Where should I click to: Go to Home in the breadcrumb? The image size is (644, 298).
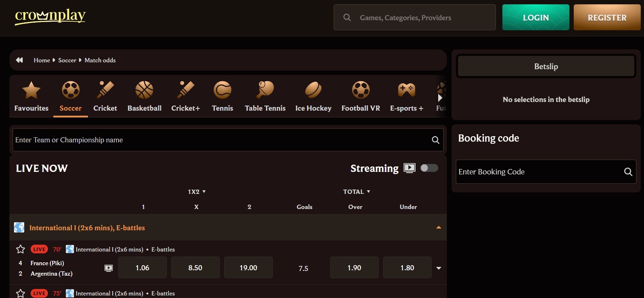[x=42, y=60]
